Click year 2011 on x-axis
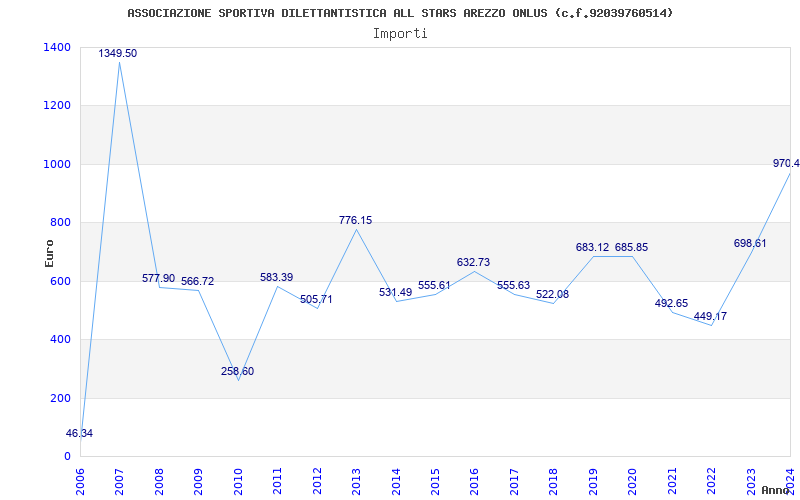The width and height of the screenshot is (800, 500). click(278, 481)
